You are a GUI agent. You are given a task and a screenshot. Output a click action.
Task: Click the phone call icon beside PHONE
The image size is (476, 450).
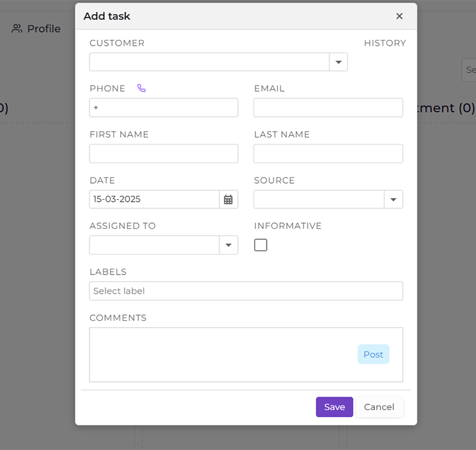coord(142,88)
